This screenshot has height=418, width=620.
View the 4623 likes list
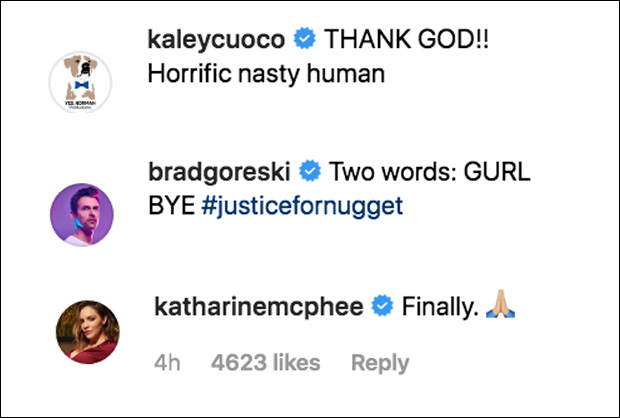click(x=265, y=362)
